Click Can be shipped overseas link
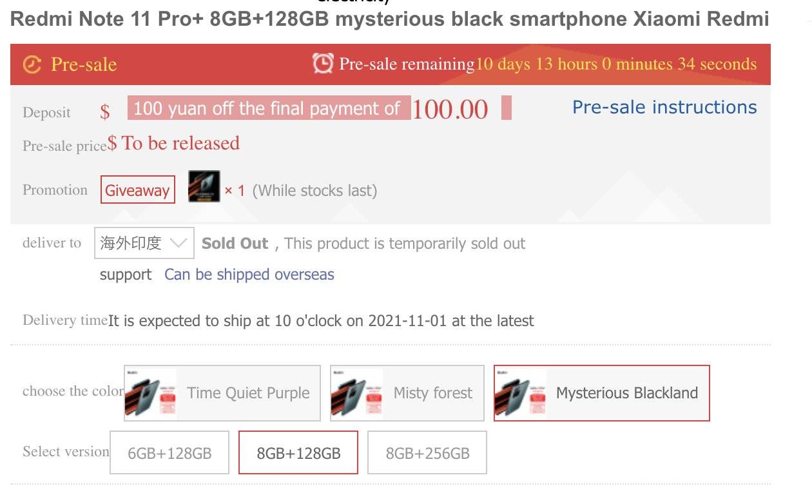The image size is (812, 504). coord(249,275)
